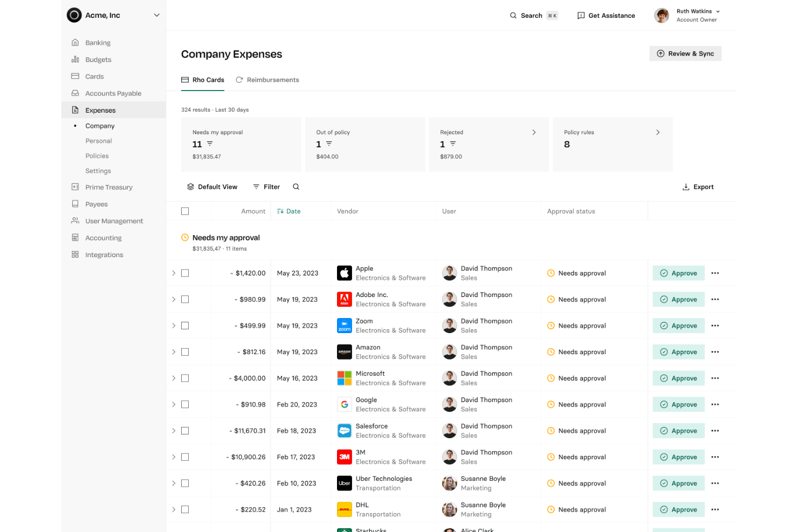
Task: Open the search with the magnifier icon
Action: click(x=295, y=186)
